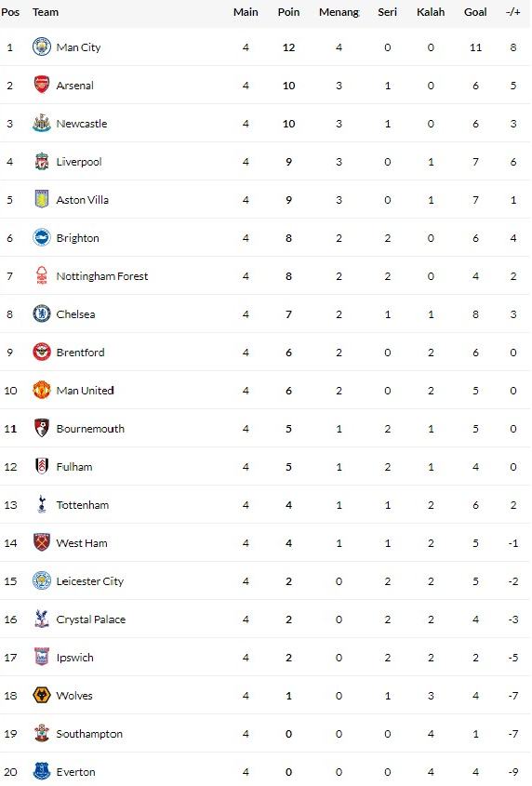Click the Southampton team name
The image size is (532, 786).
(89, 734)
